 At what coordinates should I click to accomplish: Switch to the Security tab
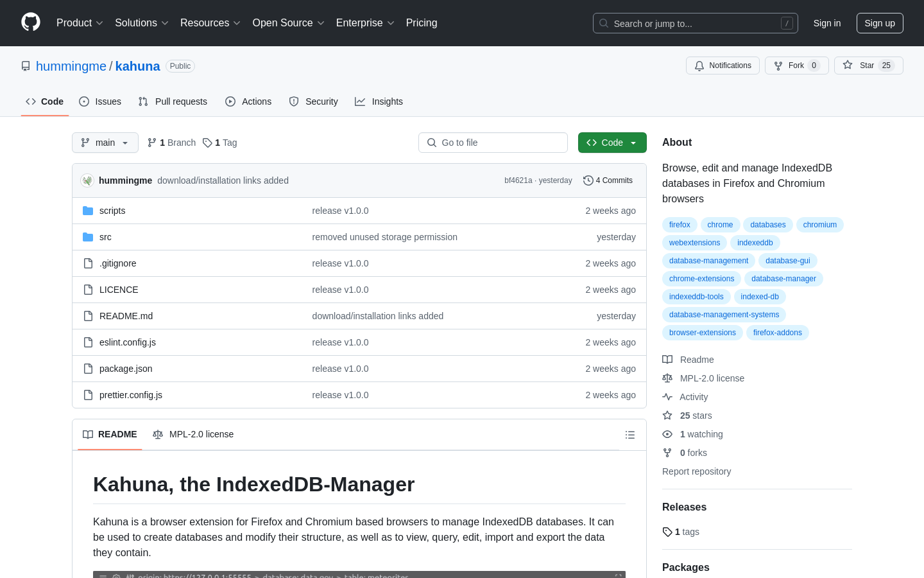pyautogui.click(x=313, y=101)
